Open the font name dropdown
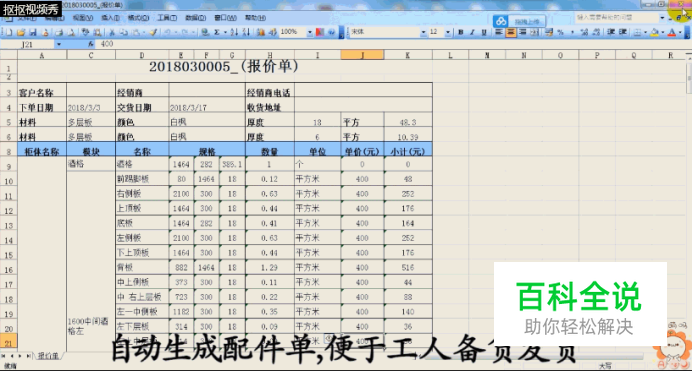The height and width of the screenshot is (371, 692). click(423, 32)
